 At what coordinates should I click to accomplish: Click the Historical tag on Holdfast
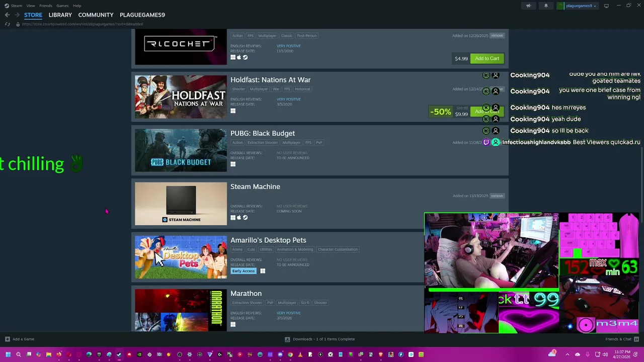(x=302, y=89)
